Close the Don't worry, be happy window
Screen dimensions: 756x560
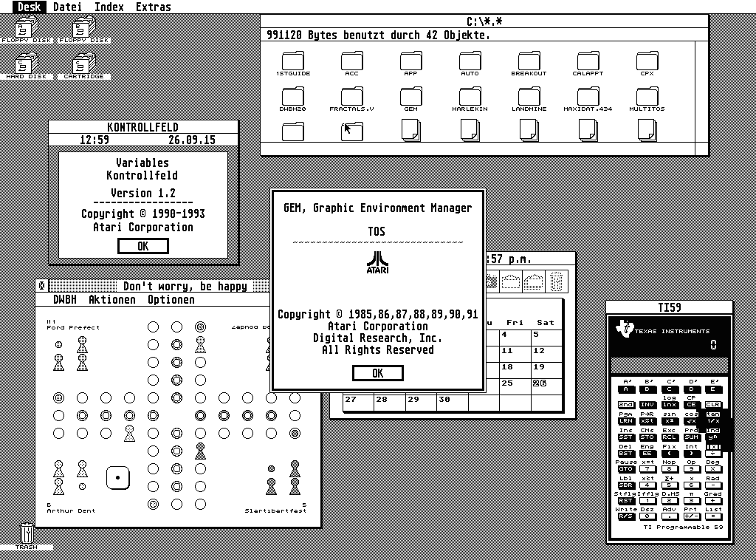tap(42, 286)
